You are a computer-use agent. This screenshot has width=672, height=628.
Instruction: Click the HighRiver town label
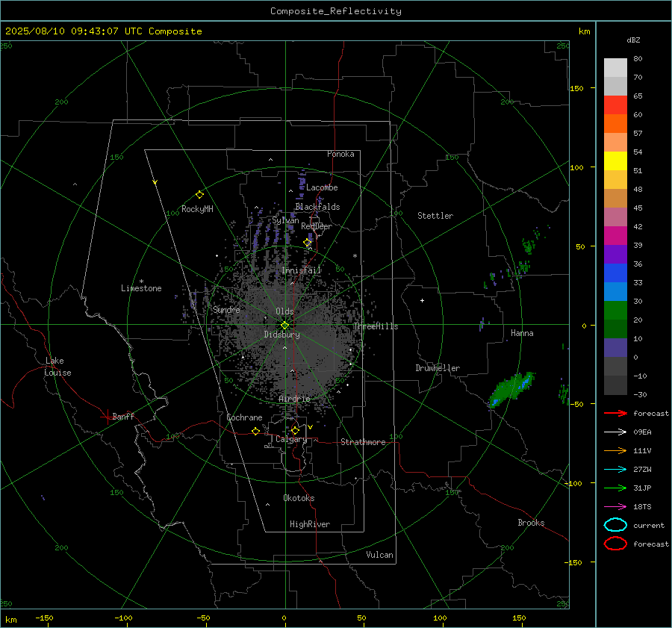pyautogui.click(x=310, y=524)
